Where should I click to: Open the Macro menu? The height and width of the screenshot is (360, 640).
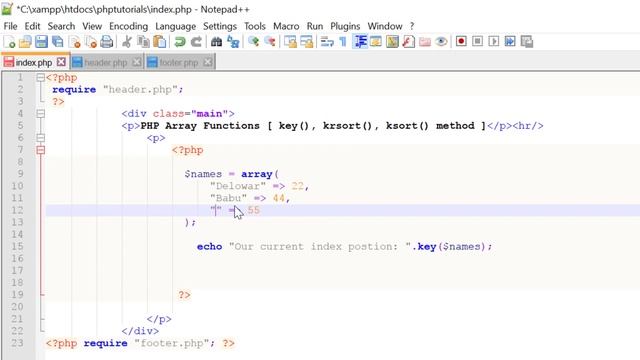[286, 26]
